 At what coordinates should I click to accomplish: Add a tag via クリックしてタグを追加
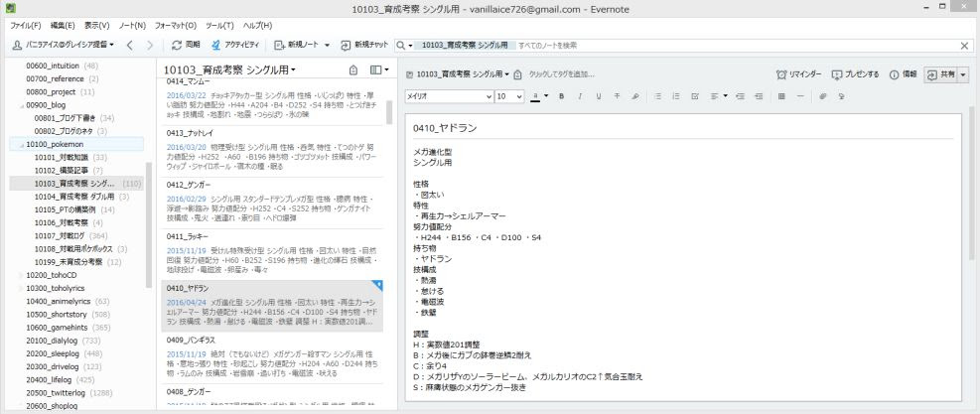[x=561, y=73]
